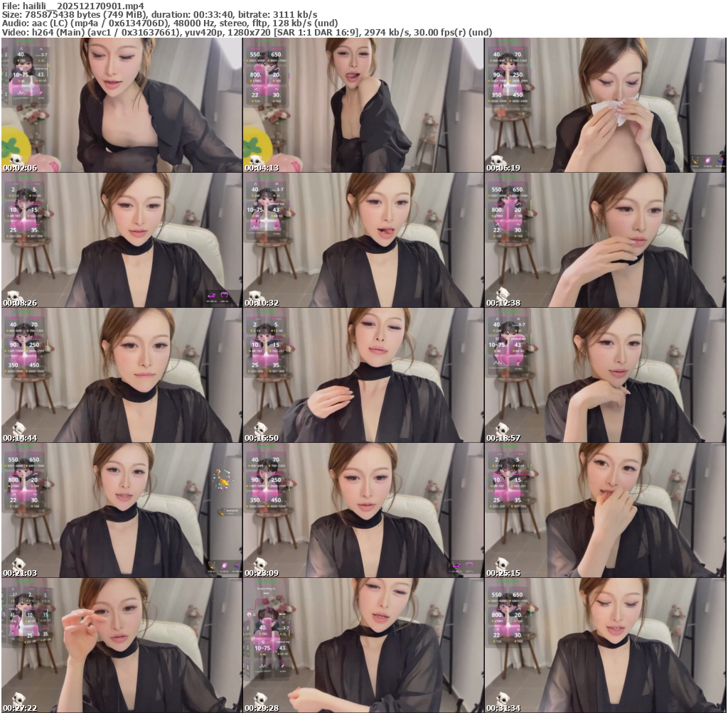The width and height of the screenshot is (728, 713).
Task: Open the thumbnail at 00:08:26
Action: (122, 240)
